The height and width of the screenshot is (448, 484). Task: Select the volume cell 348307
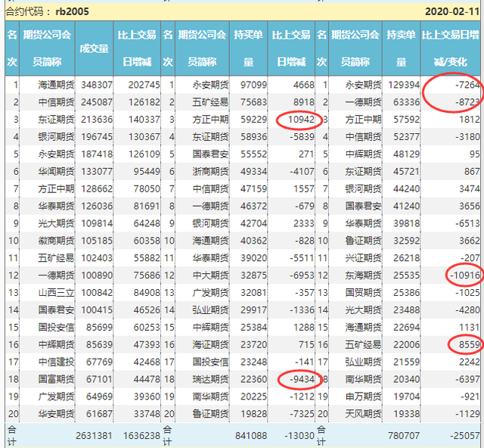click(x=95, y=84)
